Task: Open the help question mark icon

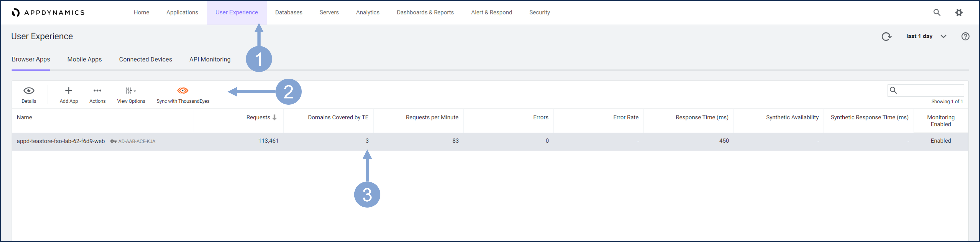Action: (965, 36)
